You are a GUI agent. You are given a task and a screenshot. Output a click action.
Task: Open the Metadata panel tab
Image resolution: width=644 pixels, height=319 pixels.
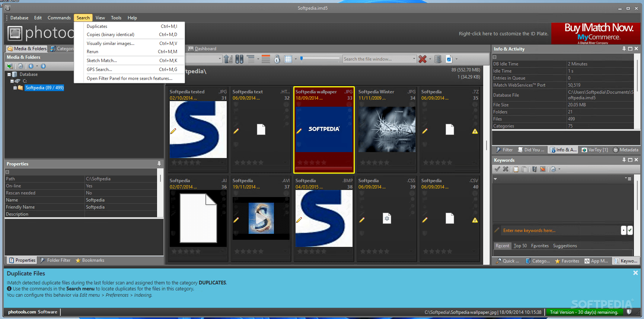pos(625,150)
